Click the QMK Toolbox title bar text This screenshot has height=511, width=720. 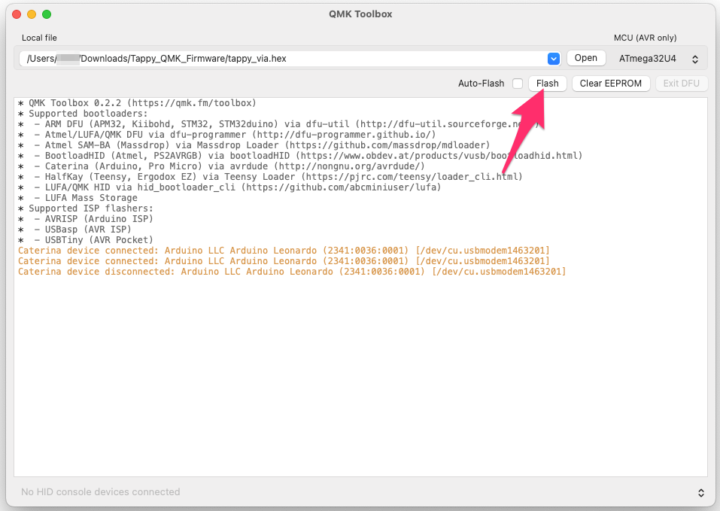pos(359,15)
